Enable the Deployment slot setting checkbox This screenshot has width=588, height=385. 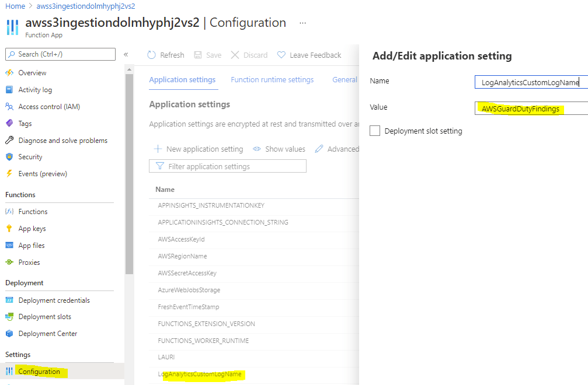pyautogui.click(x=375, y=131)
